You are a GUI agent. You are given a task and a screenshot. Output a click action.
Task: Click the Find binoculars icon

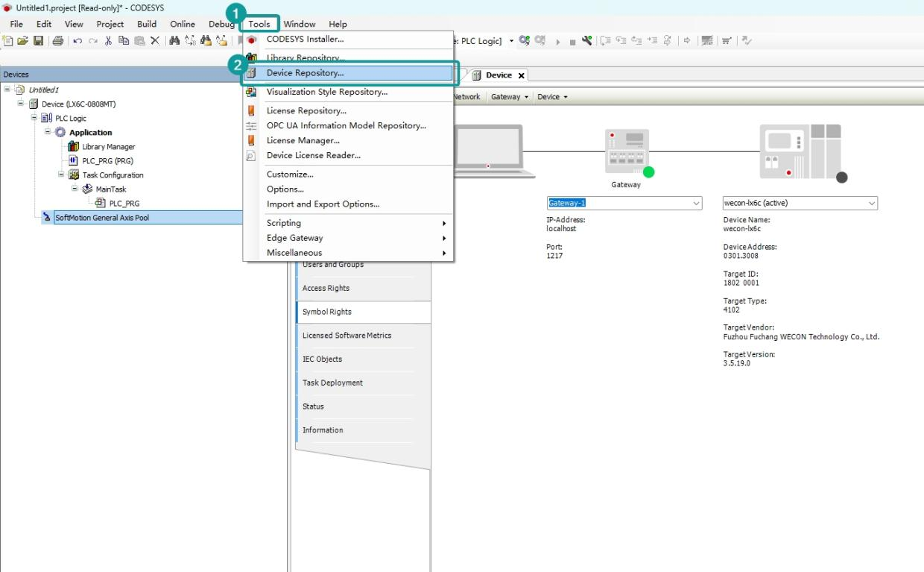[174, 41]
